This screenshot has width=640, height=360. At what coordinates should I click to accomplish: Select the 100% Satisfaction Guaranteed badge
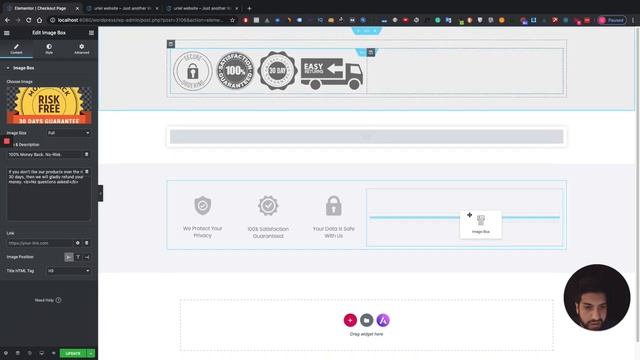[x=235, y=71]
